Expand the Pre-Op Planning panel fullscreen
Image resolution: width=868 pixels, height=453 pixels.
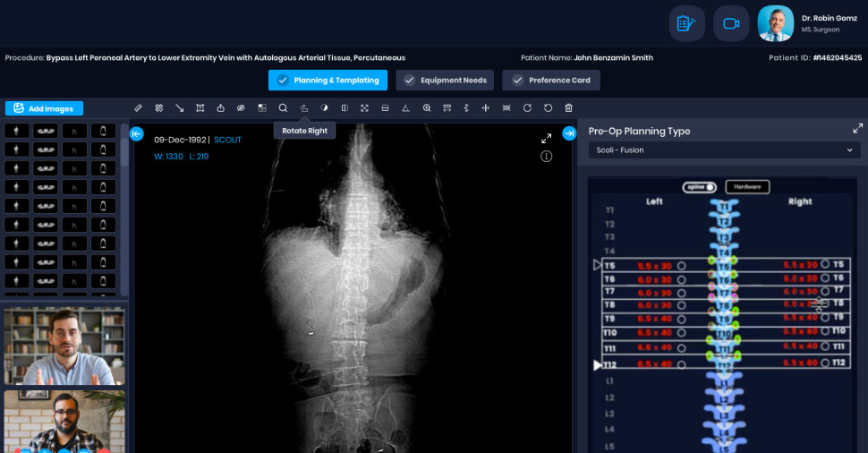tap(857, 129)
